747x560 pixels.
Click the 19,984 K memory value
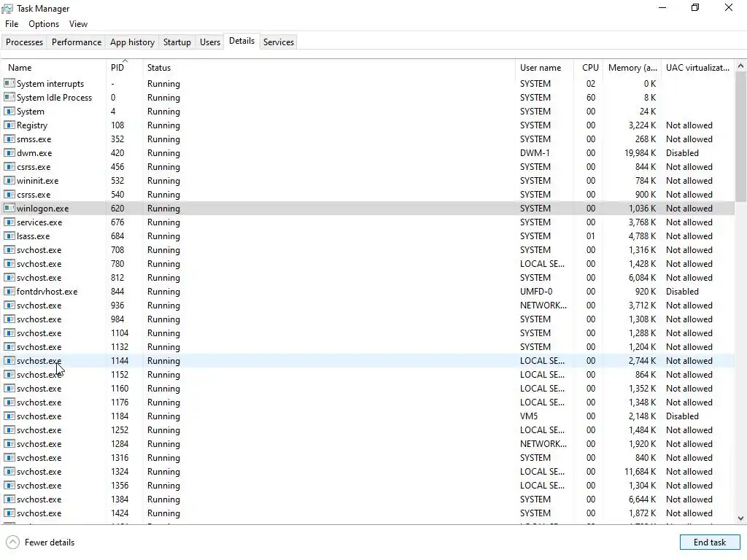pyautogui.click(x=640, y=153)
